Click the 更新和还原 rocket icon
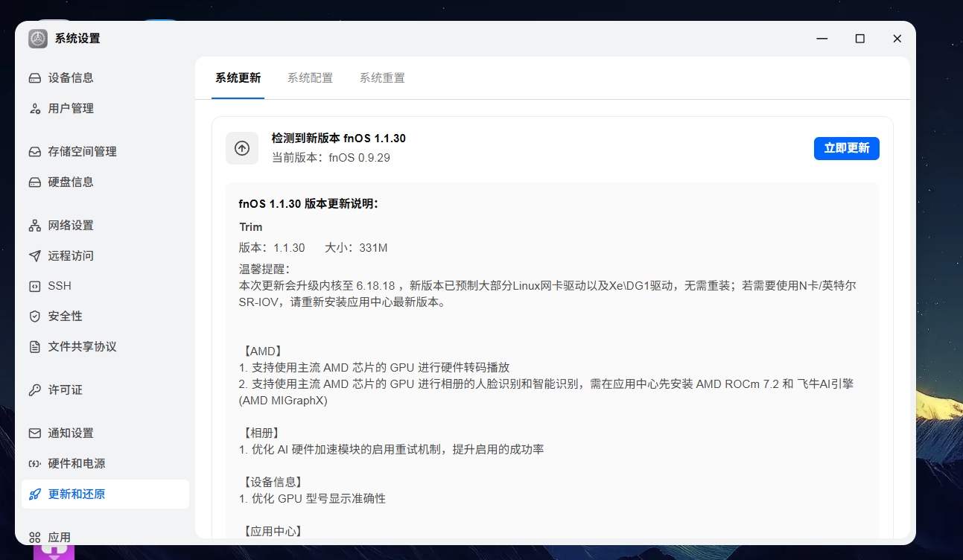 pos(35,494)
